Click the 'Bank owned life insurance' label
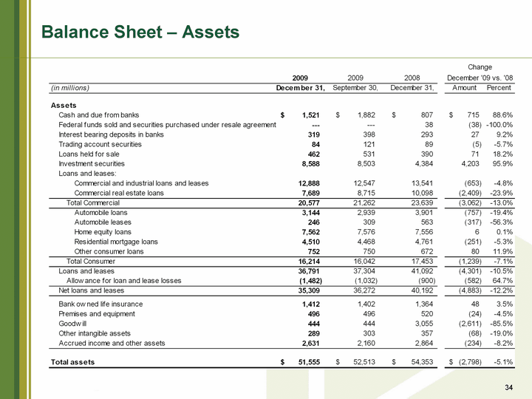This screenshot has height=399, width=532. (x=100, y=304)
